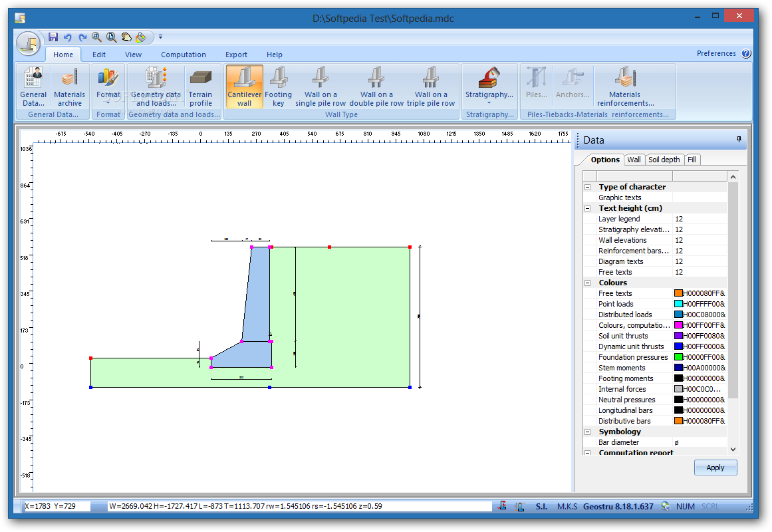Click Free texts orange colour swatch
772x532 pixels.
point(678,293)
